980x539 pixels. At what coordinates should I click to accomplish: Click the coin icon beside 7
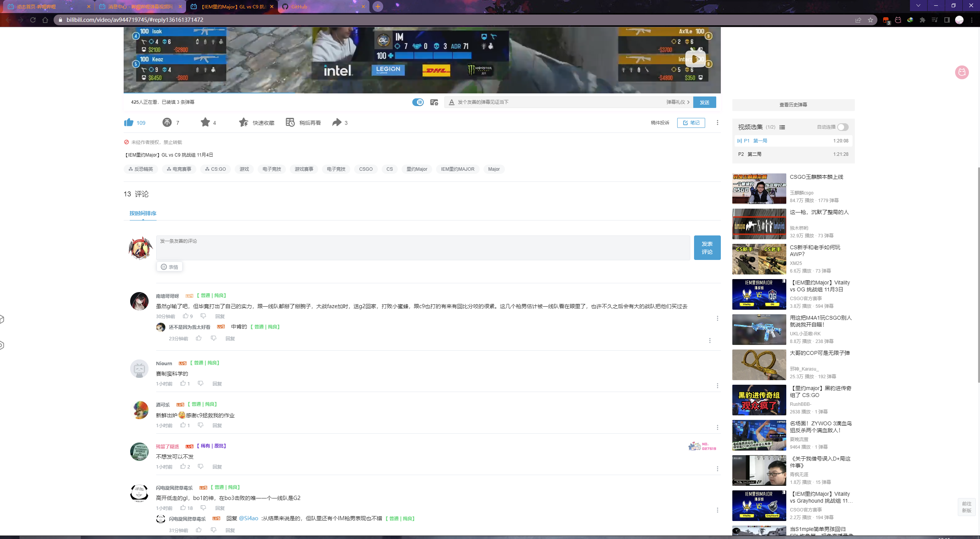[x=167, y=122]
